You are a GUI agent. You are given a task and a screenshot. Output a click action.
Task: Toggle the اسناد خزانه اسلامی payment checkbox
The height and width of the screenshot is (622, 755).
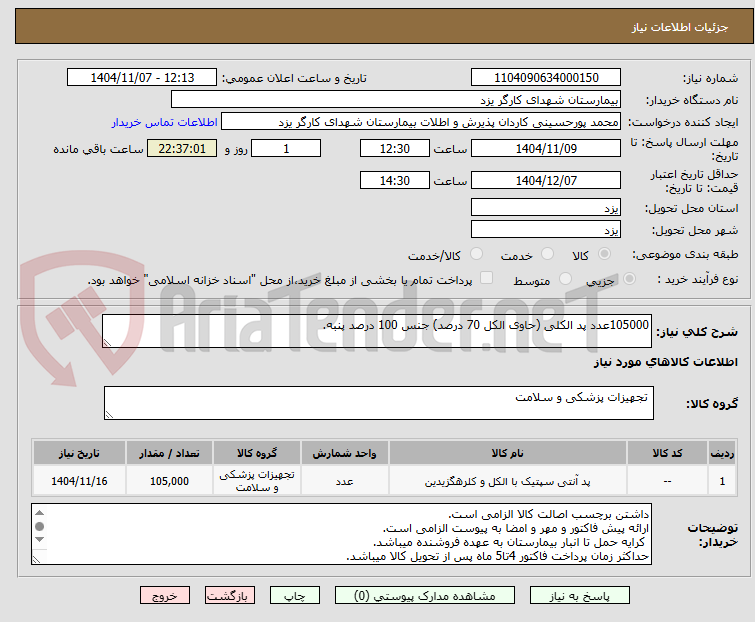(487, 278)
